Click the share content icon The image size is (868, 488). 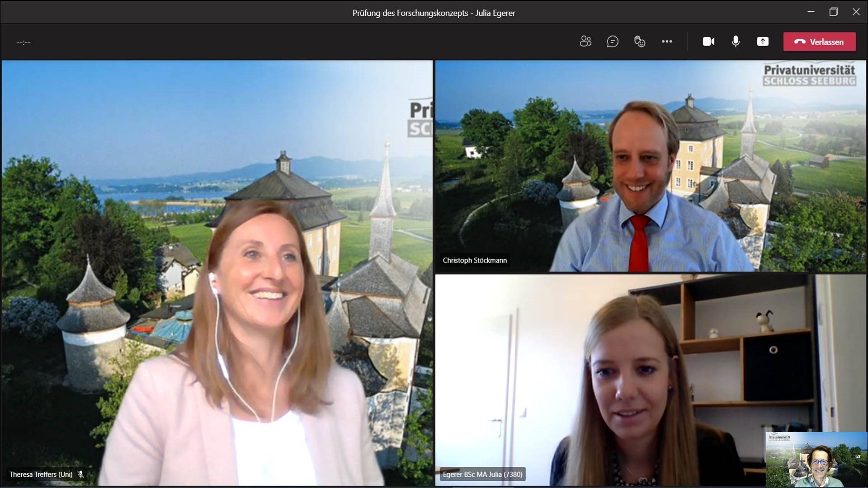[x=763, y=42]
